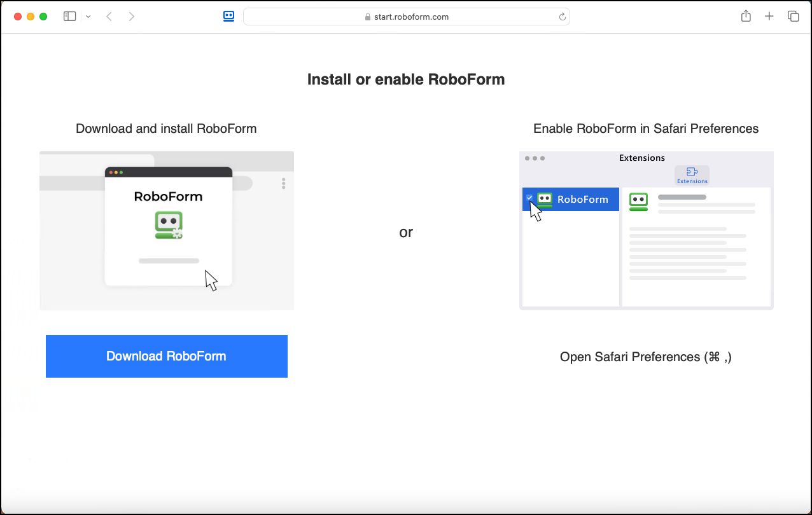Click the padlock icon in the address bar
Screen dimensions: 812x515
[x=367, y=17]
